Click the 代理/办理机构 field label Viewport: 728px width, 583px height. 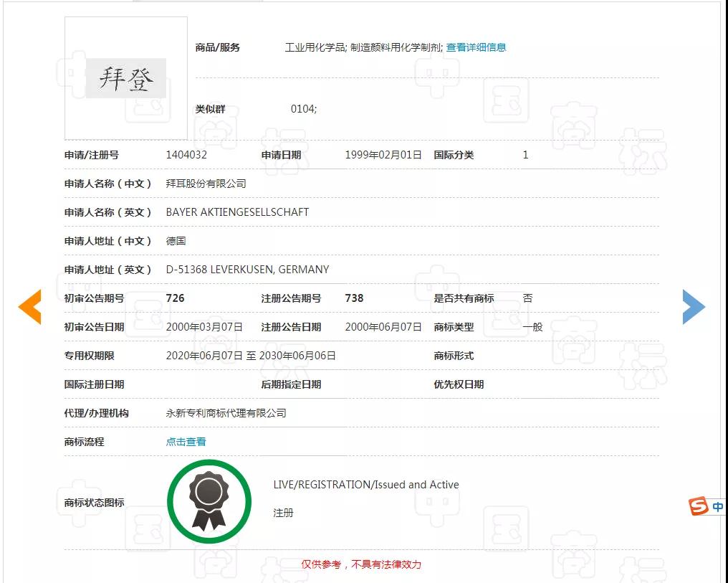[x=96, y=413]
